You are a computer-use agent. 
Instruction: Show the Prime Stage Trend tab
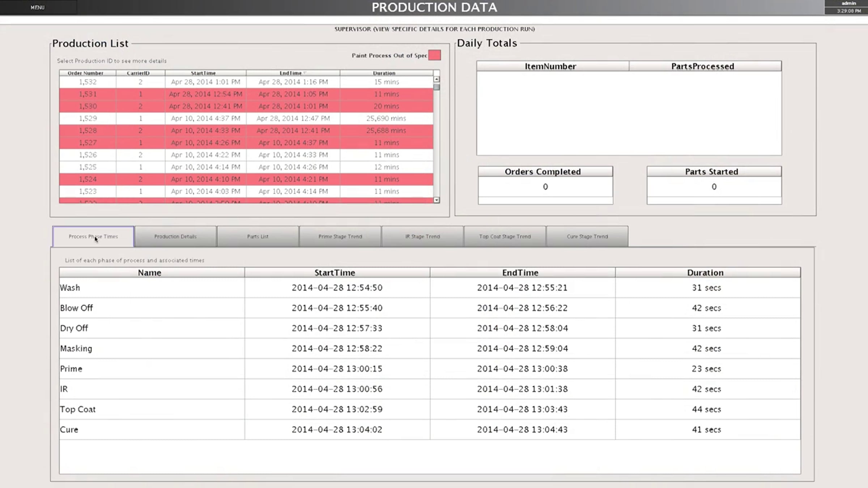point(340,236)
